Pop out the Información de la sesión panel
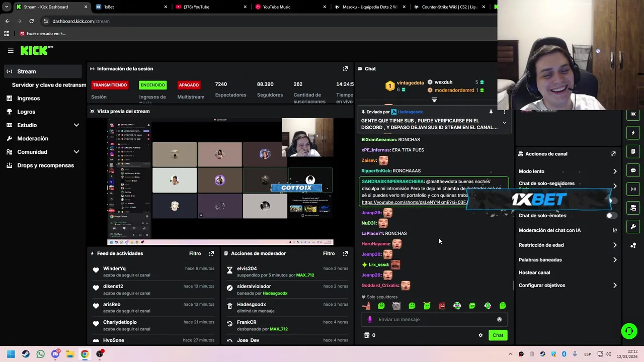 point(345,69)
